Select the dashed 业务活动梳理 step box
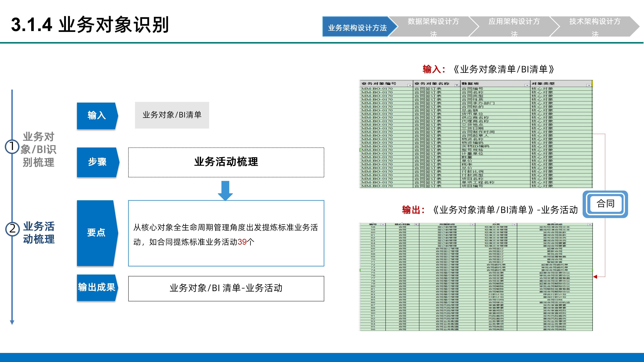644x362 pixels. point(226,162)
